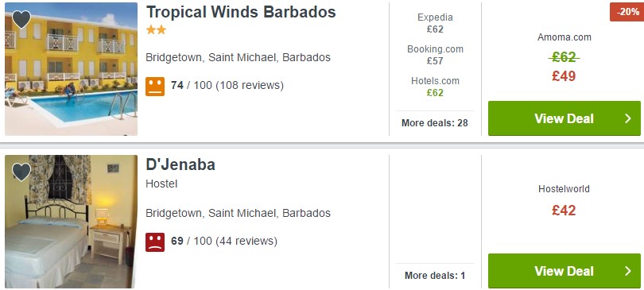Open the Tropical Winds pool photo thumbnail
This screenshot has width=644, height=290.
click(x=71, y=69)
